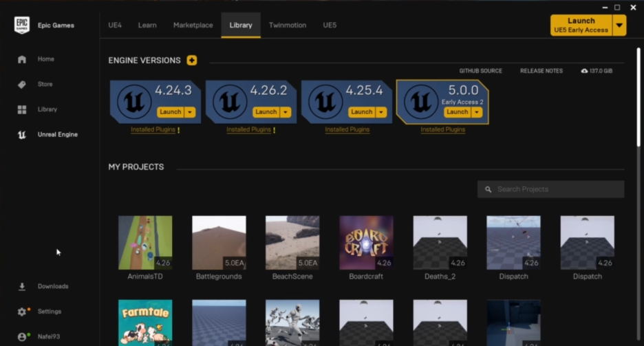
Task: Open the Release Notes link
Action: tap(541, 71)
